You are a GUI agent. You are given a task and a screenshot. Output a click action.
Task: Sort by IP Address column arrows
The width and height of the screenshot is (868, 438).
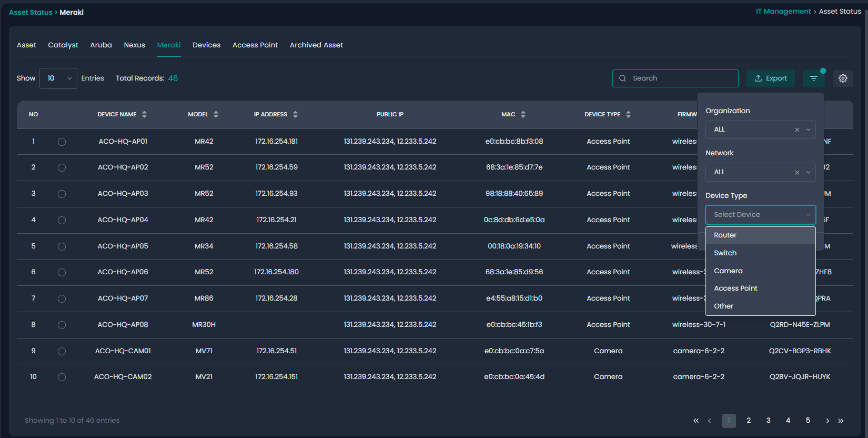pyautogui.click(x=295, y=114)
